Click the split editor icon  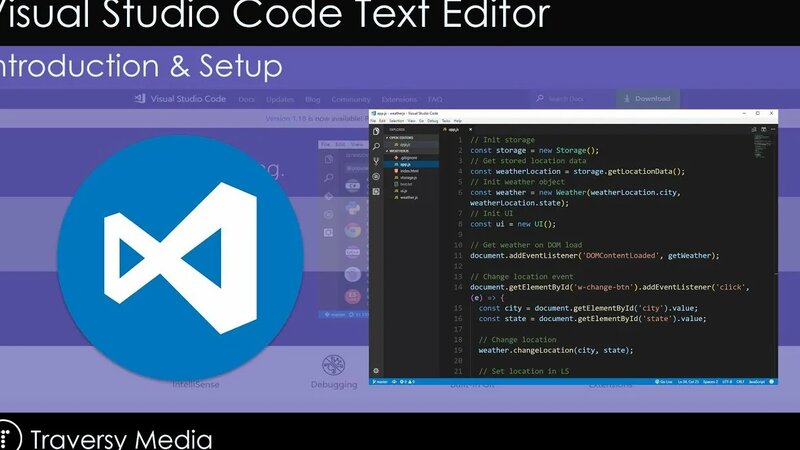click(x=763, y=129)
